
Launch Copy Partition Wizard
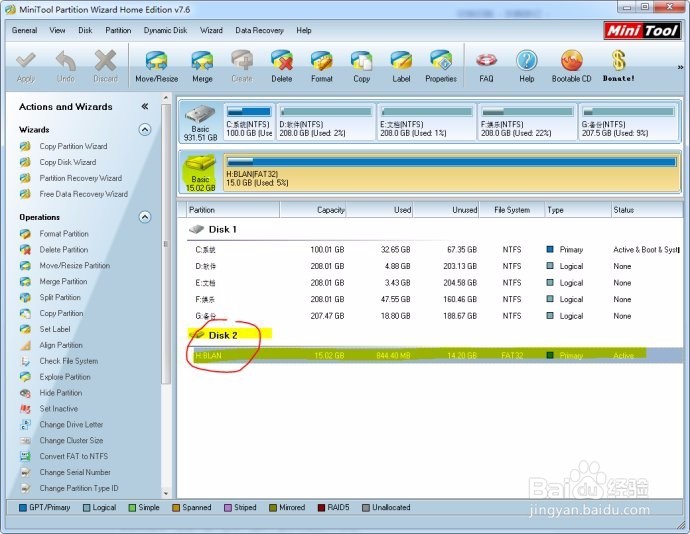click(73, 146)
